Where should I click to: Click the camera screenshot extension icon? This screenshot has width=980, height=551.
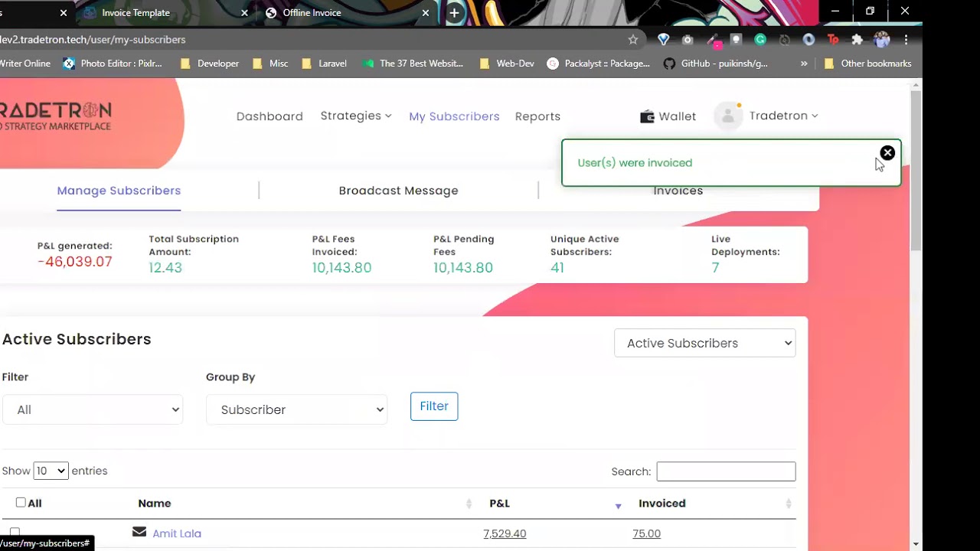click(x=688, y=40)
